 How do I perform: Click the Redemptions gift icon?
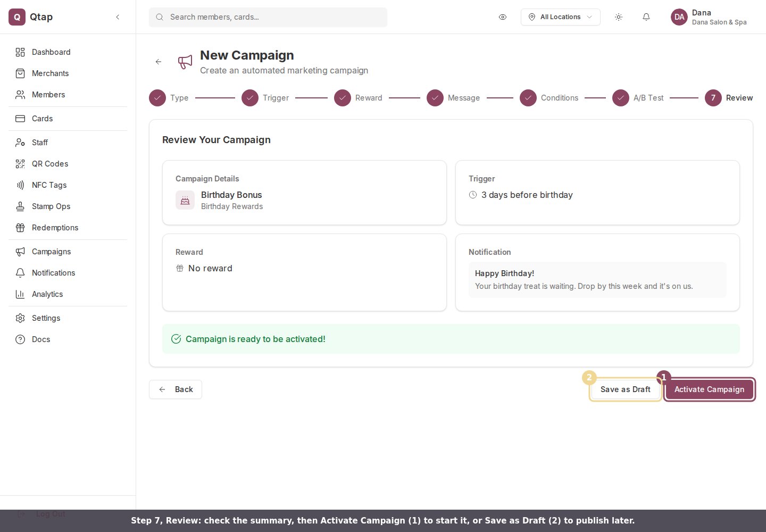[x=20, y=228]
